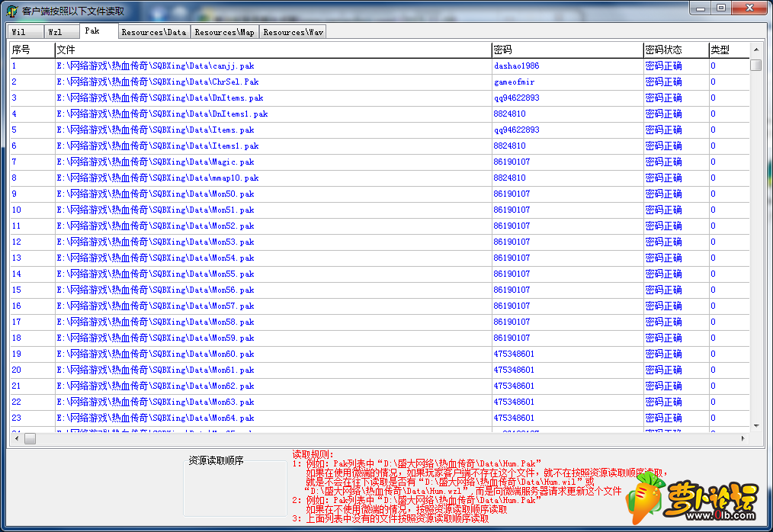Switch to the Wil tab
This screenshot has width=773, height=532.
click(x=25, y=32)
